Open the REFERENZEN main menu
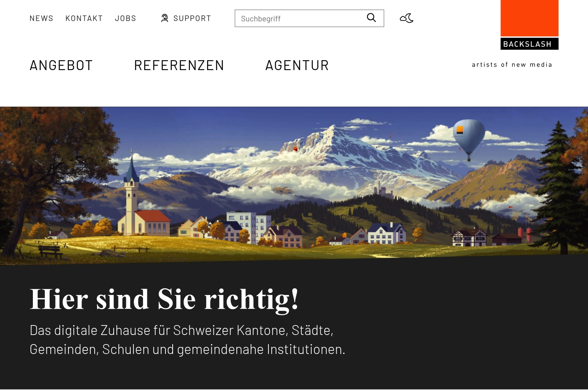This screenshot has width=588, height=392. click(179, 65)
